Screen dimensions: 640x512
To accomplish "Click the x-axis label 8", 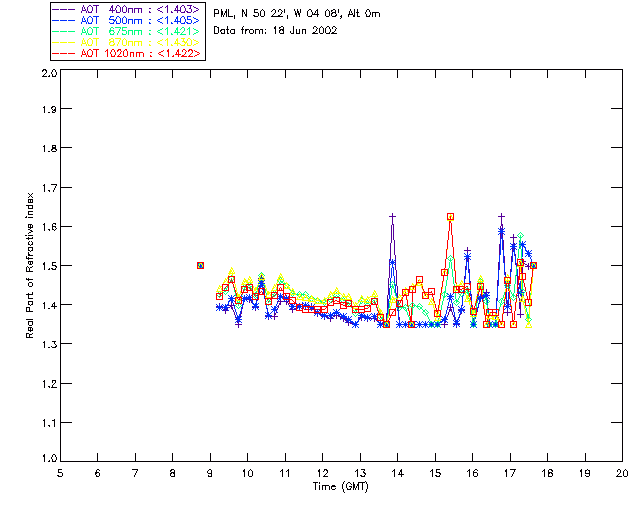I will pos(172,473).
